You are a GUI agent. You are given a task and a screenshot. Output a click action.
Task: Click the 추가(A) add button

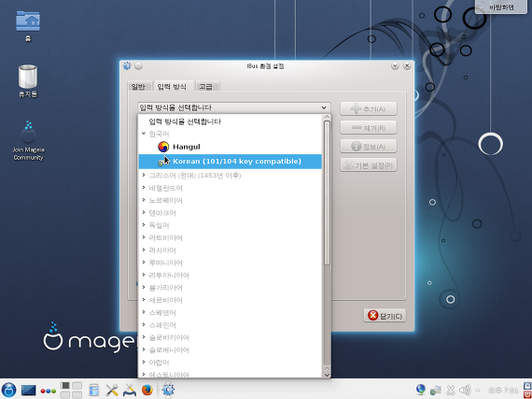click(x=369, y=109)
